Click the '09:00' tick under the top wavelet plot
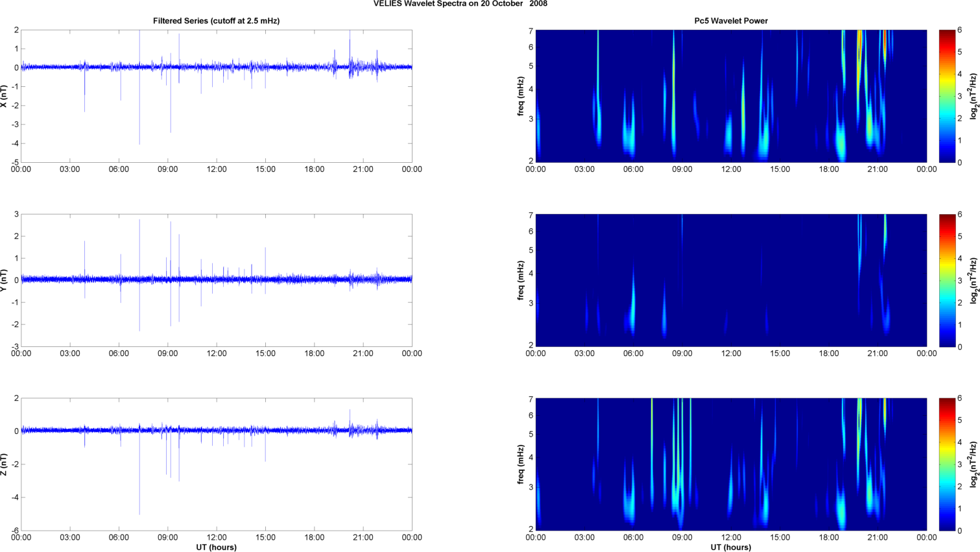980x552 pixels. click(682, 169)
